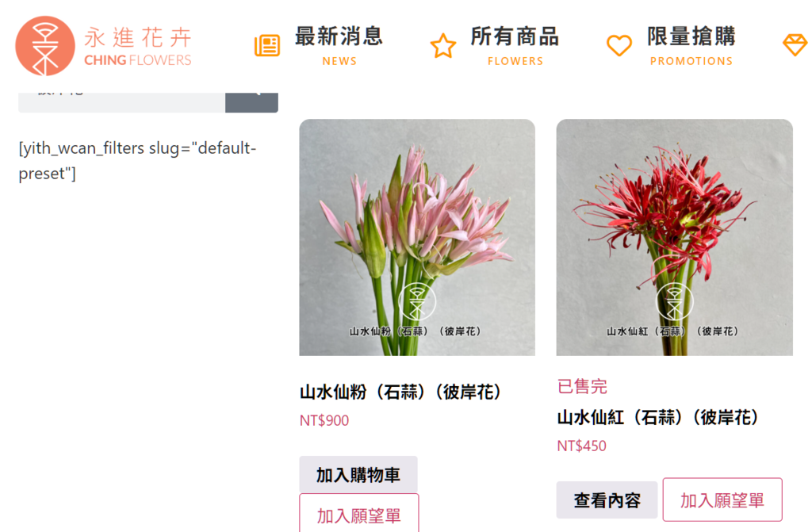Click 查看內容 for the sold-out product
This screenshot has height=532, width=812.
click(607, 499)
